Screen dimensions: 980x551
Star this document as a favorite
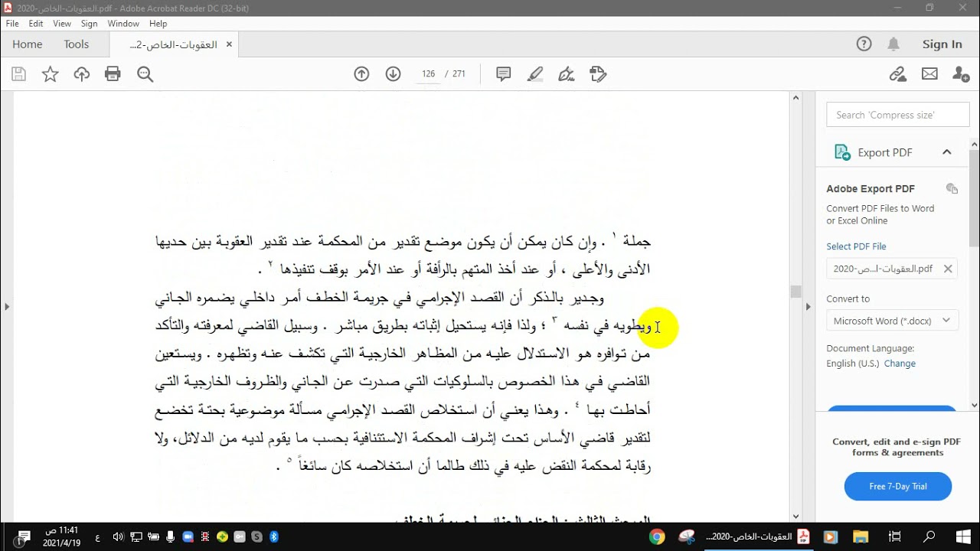[x=50, y=74]
